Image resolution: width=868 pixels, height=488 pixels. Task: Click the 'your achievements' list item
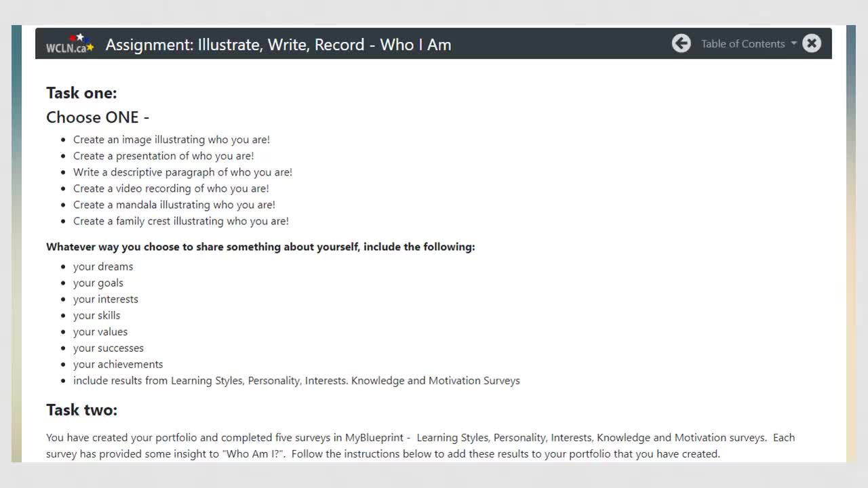click(x=118, y=364)
